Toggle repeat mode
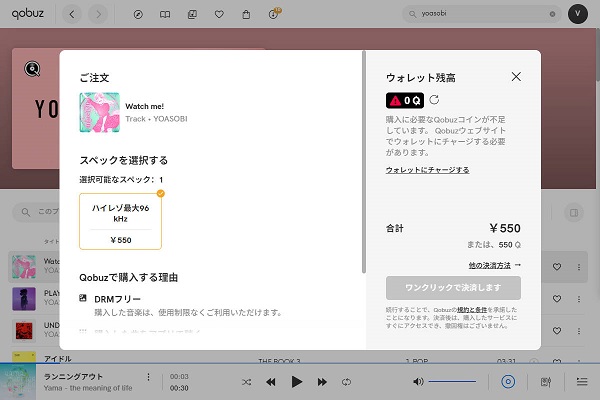 coord(346,382)
